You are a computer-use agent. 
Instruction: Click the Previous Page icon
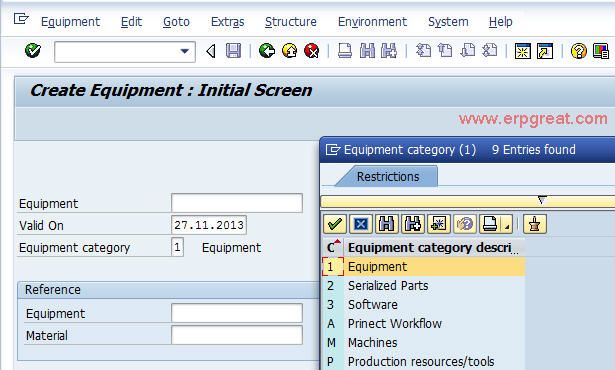tap(445, 51)
